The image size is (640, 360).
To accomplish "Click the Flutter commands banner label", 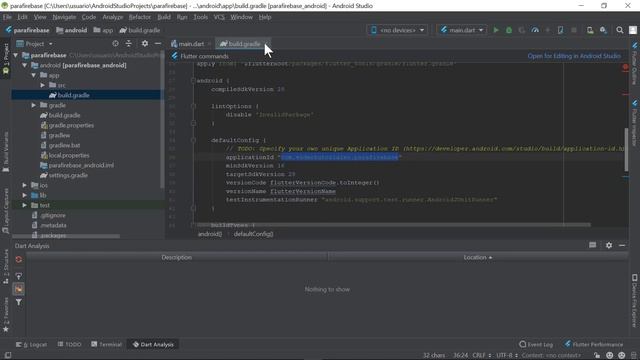I will [204, 56].
